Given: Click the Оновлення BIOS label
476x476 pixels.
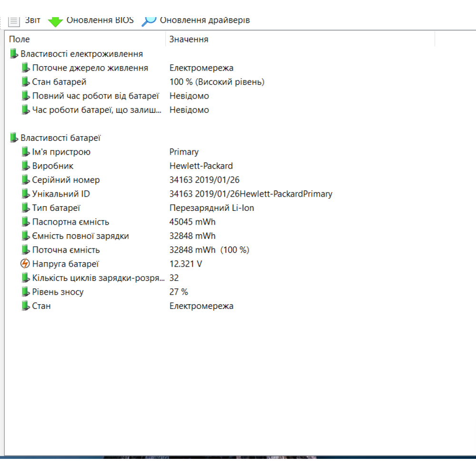Looking at the screenshot, I should [100, 20].
